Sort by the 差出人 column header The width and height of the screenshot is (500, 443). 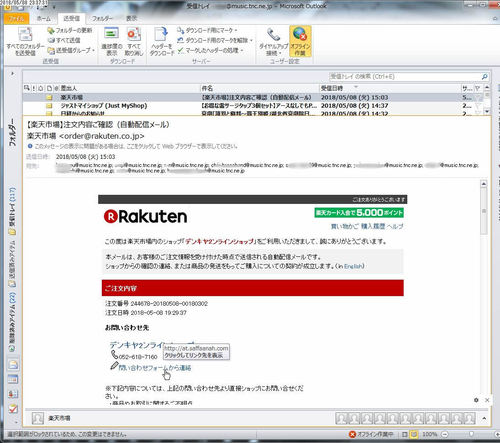68,88
